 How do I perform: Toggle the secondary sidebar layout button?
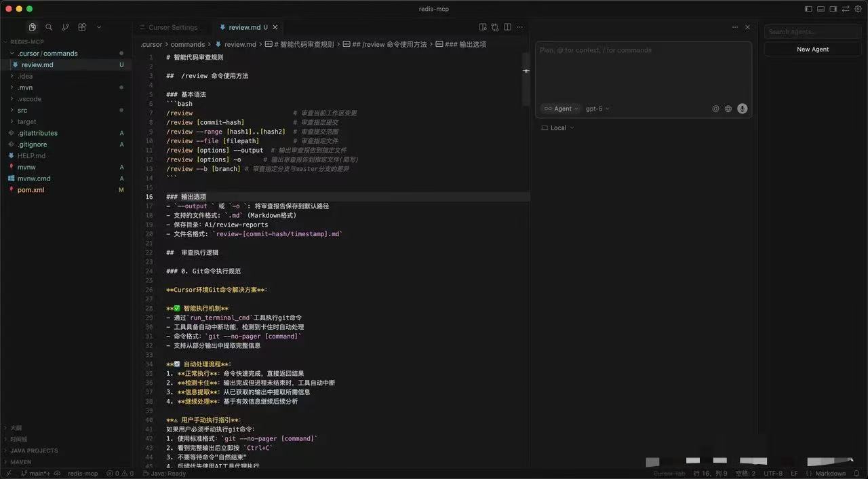[833, 9]
